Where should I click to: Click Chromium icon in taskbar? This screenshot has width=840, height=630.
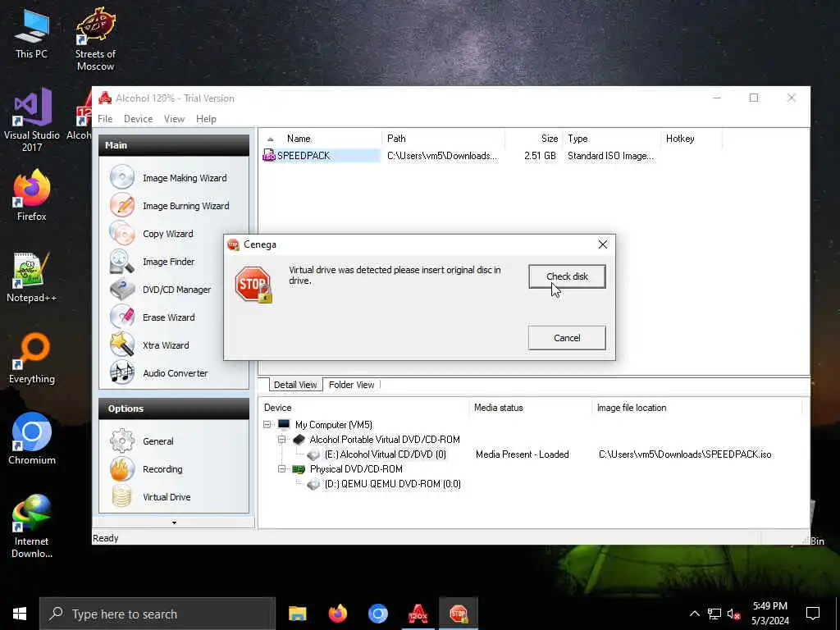377,614
